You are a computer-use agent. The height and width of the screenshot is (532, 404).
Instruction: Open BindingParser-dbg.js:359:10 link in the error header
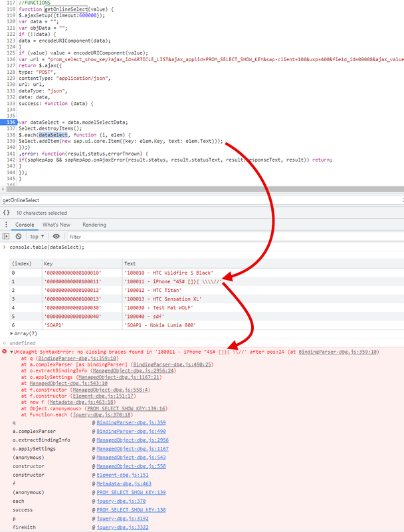338,352
